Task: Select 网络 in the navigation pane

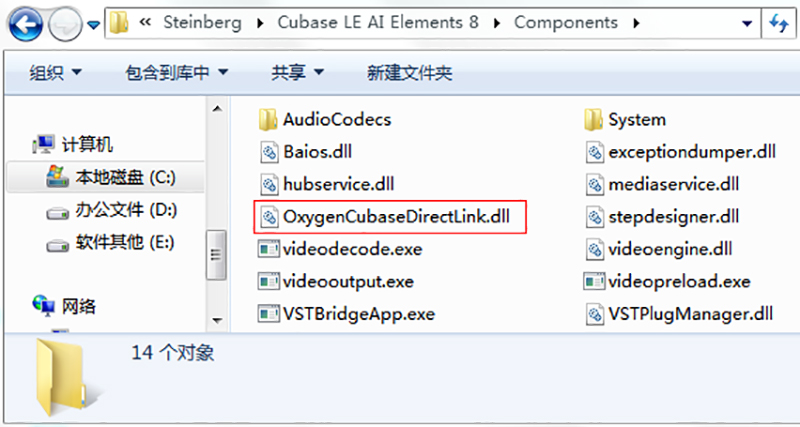Action: pos(64,307)
